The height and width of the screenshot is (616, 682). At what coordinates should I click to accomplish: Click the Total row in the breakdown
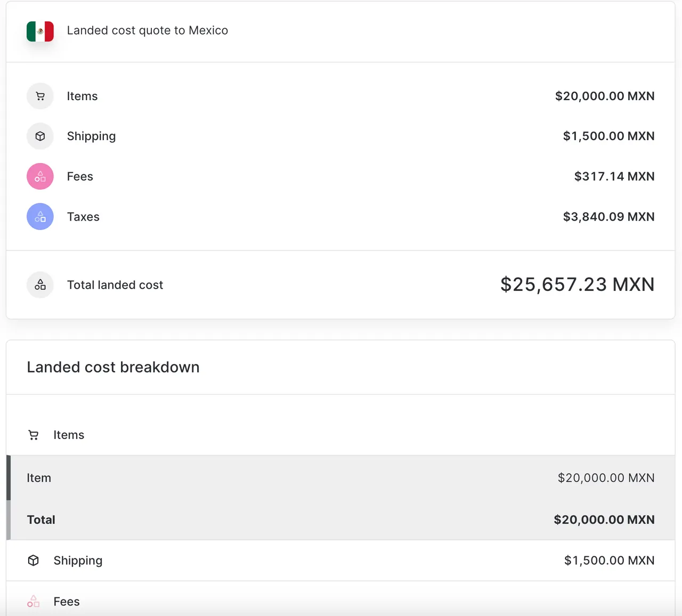point(341,520)
